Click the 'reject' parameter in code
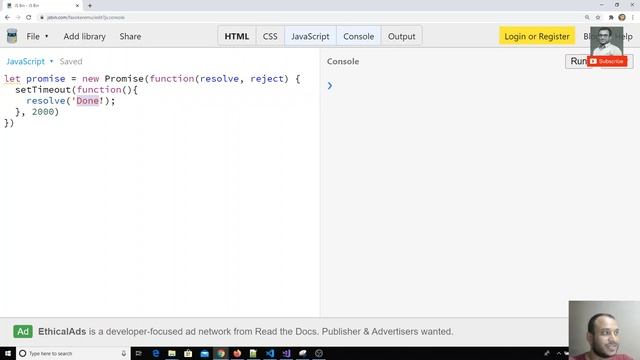Screen dimensions: 640x360 coord(267,79)
